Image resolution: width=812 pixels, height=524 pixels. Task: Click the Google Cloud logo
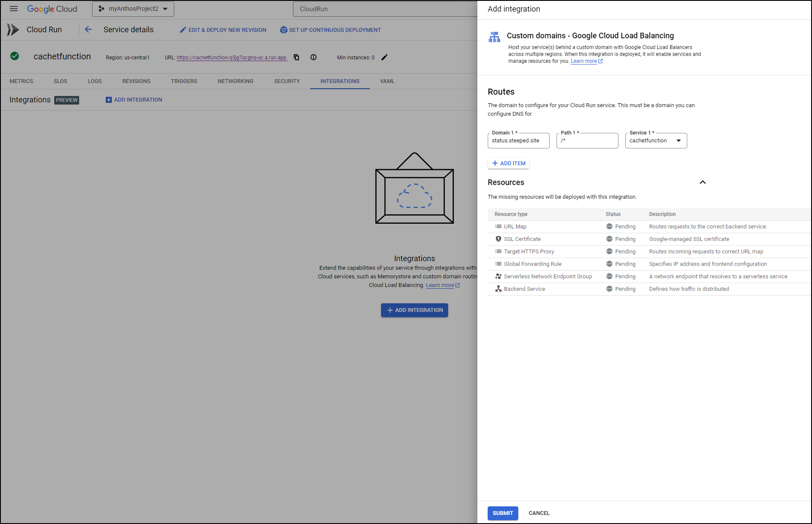click(52, 9)
